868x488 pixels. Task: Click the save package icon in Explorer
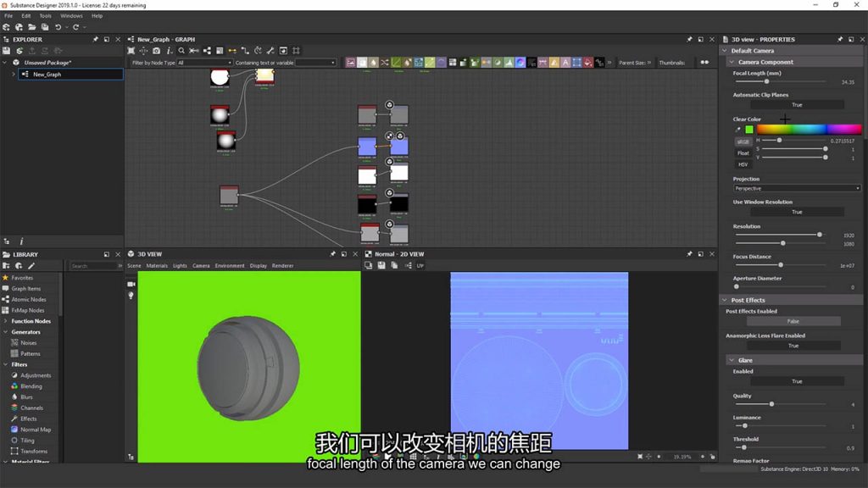pos(7,51)
